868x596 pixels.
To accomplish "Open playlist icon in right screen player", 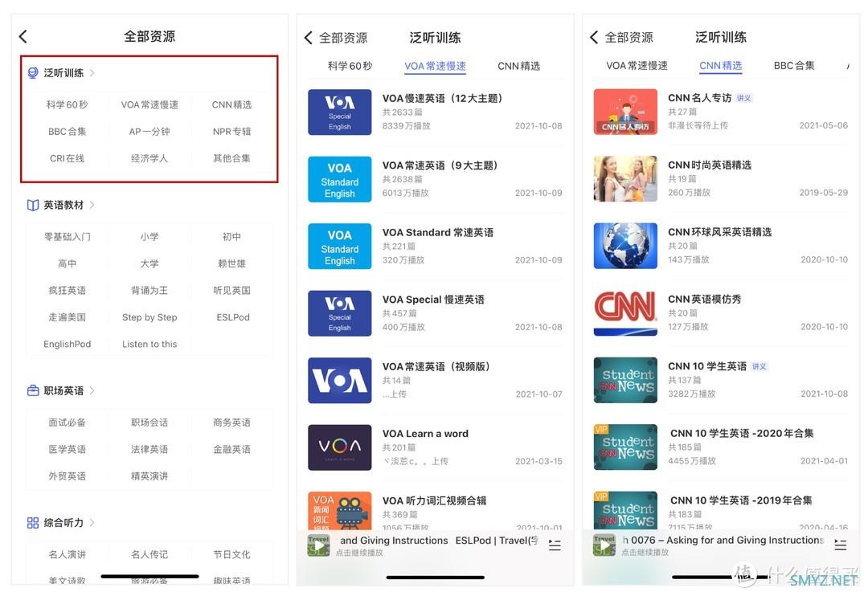I will pyautogui.click(x=841, y=545).
